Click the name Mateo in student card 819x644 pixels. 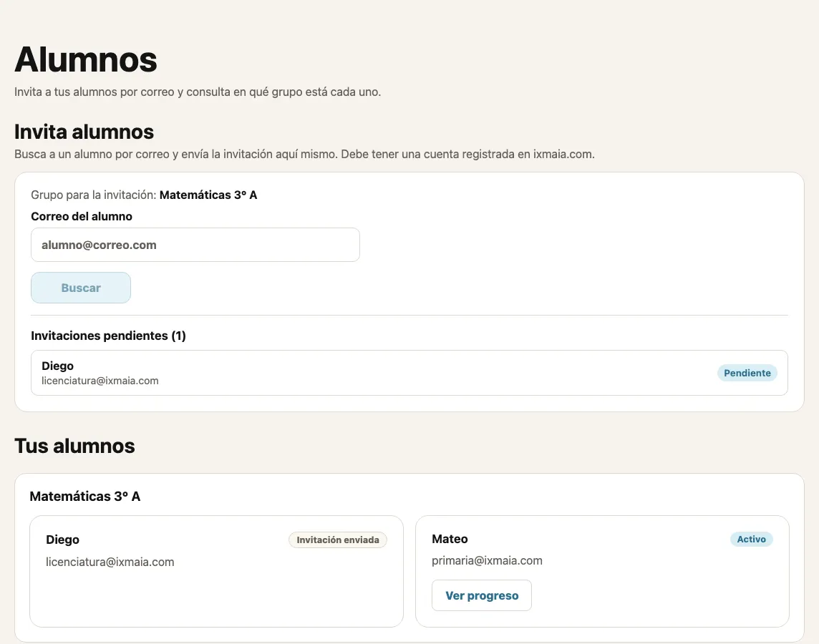click(x=450, y=539)
